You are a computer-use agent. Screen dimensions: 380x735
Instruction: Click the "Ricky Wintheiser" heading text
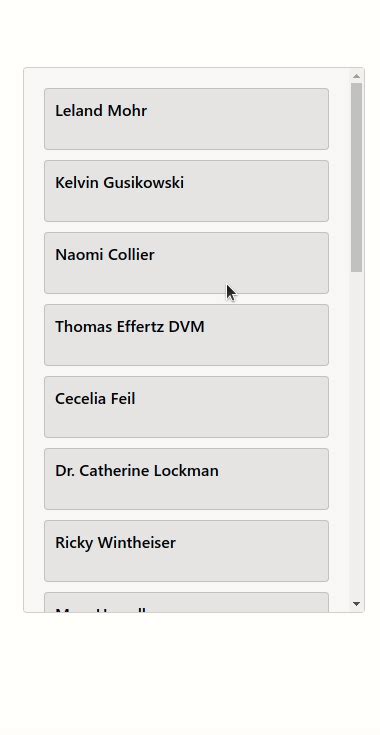click(115, 543)
